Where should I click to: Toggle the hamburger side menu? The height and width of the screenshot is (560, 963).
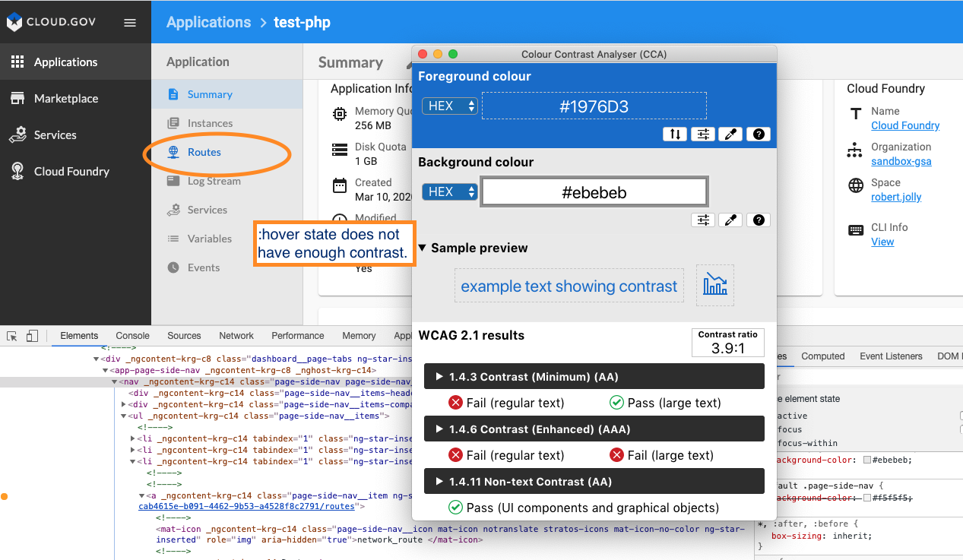(130, 23)
